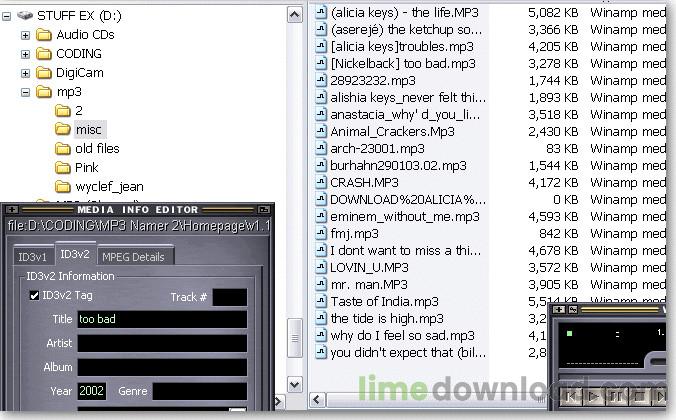Click the empty Artist field
This screenshot has width=676, height=420.
(162, 343)
